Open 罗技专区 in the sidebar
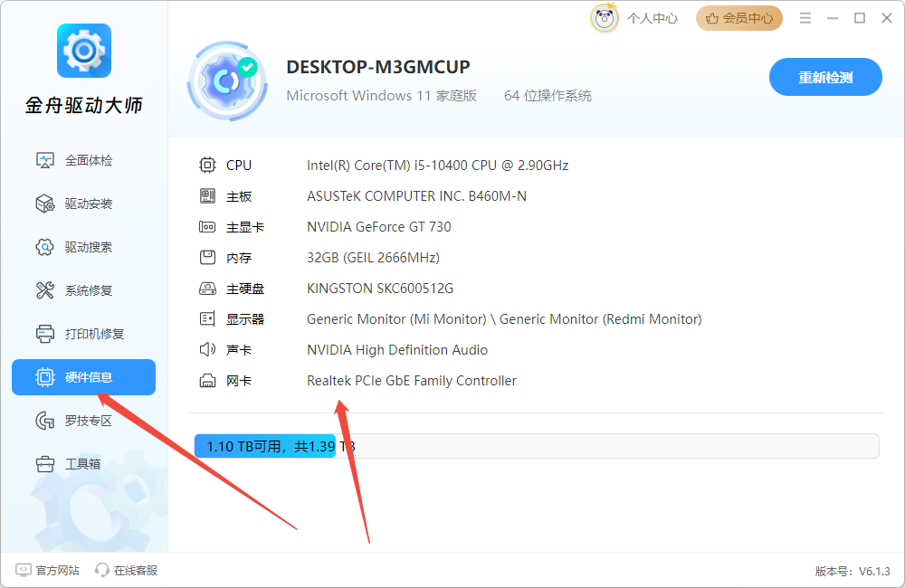 (x=83, y=421)
